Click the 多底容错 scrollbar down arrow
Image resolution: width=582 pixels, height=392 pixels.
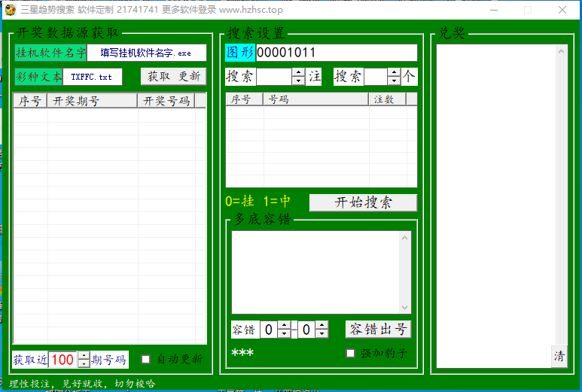pyautogui.click(x=404, y=308)
